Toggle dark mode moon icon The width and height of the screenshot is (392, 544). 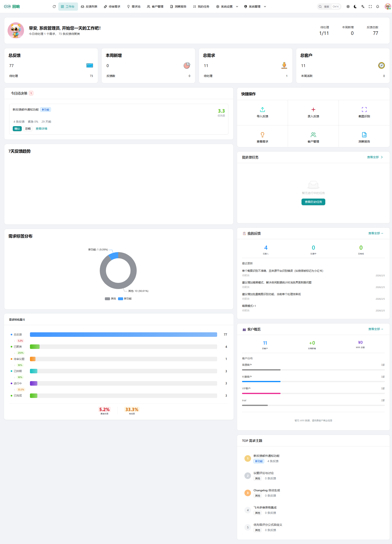click(355, 7)
